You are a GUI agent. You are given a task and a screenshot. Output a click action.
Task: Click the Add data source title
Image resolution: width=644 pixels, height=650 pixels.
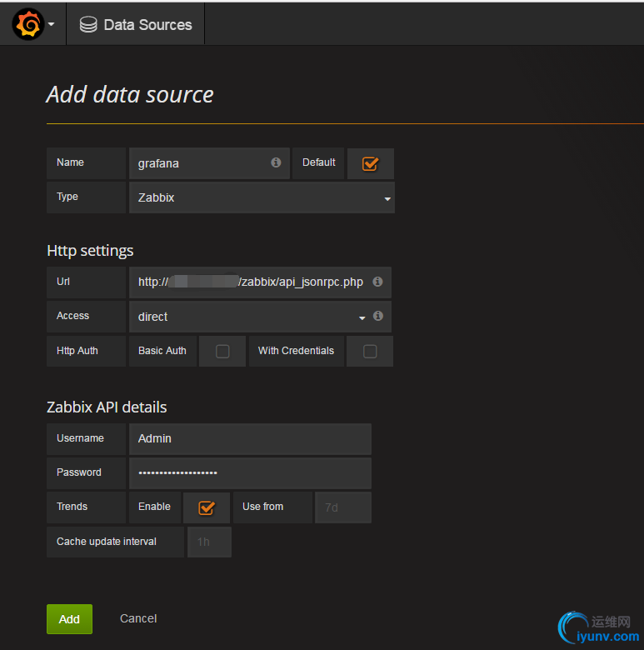130,94
